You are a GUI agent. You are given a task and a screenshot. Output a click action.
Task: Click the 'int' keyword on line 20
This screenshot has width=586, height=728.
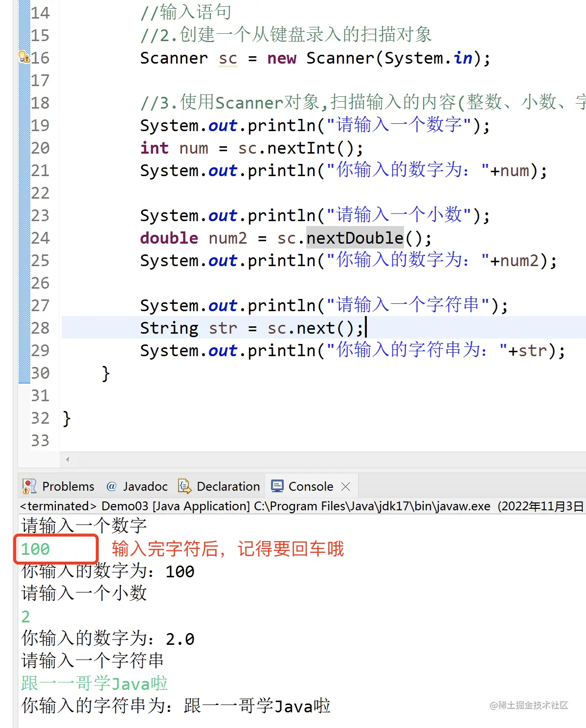pyautogui.click(x=155, y=148)
